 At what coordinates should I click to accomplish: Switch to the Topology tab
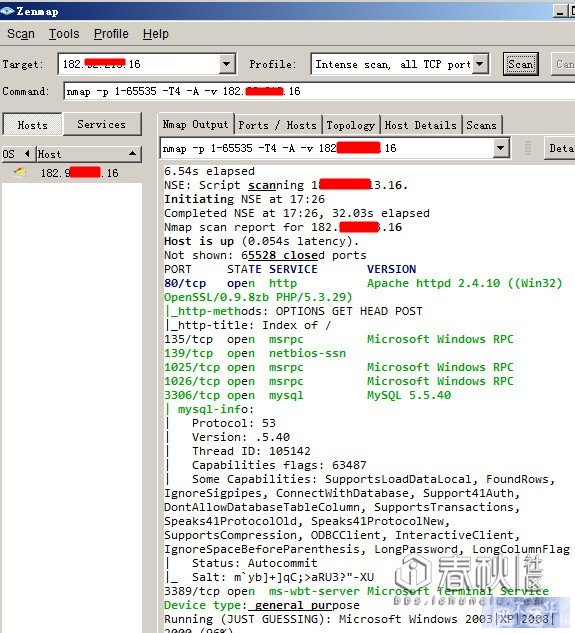(351, 125)
